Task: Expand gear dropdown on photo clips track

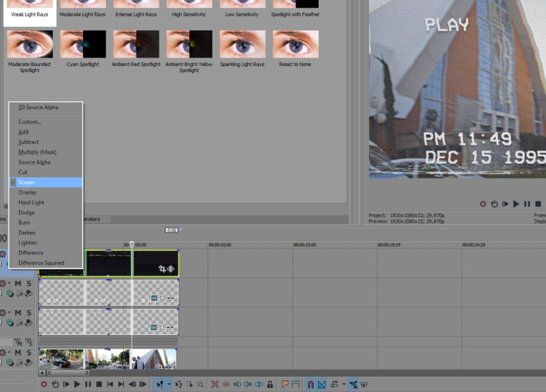Action: point(9,353)
